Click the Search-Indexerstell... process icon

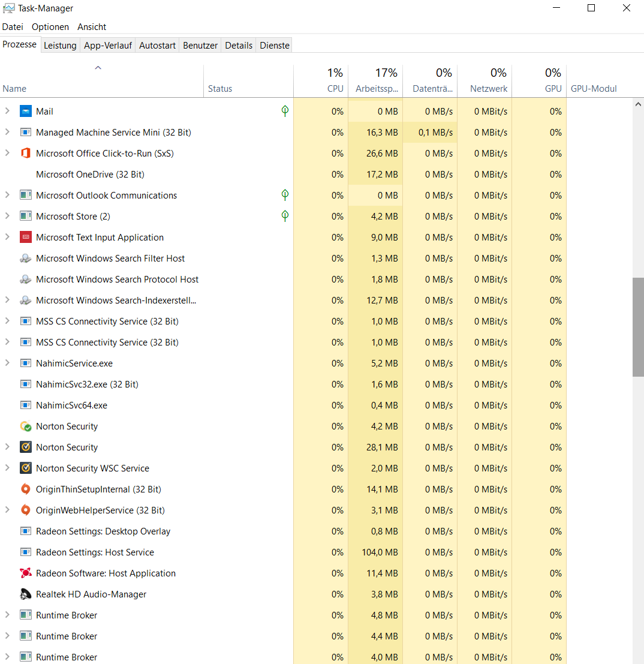[26, 301]
